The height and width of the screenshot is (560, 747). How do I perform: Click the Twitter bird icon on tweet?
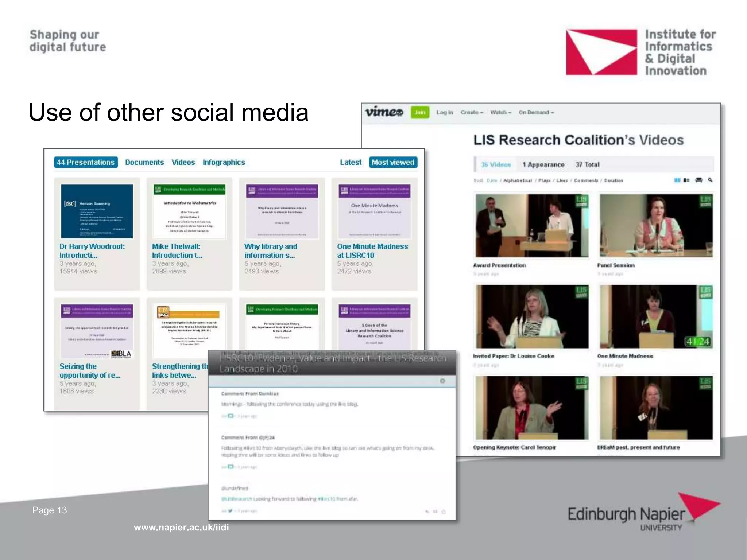pos(230,511)
